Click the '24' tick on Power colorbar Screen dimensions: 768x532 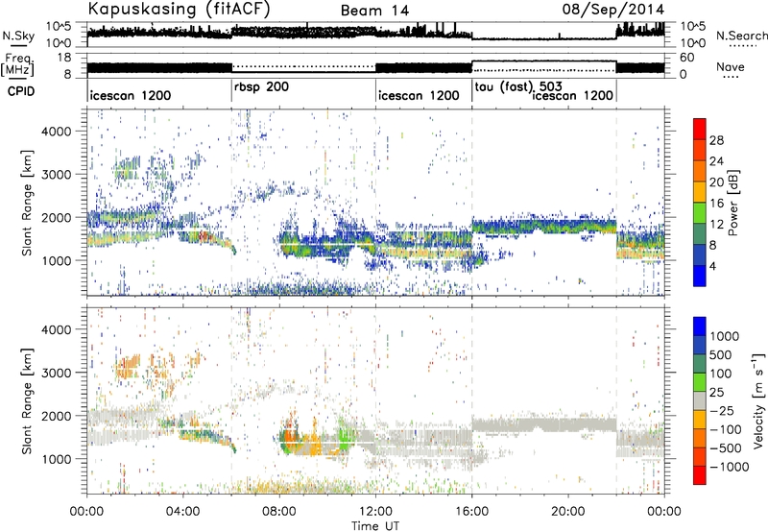click(716, 161)
